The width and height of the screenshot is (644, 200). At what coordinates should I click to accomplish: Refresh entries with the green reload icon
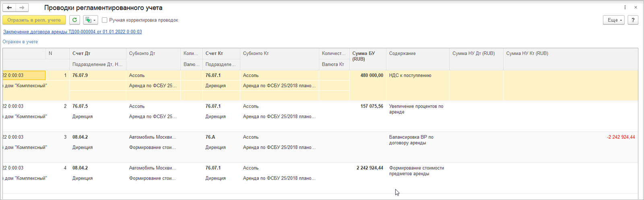tap(74, 20)
